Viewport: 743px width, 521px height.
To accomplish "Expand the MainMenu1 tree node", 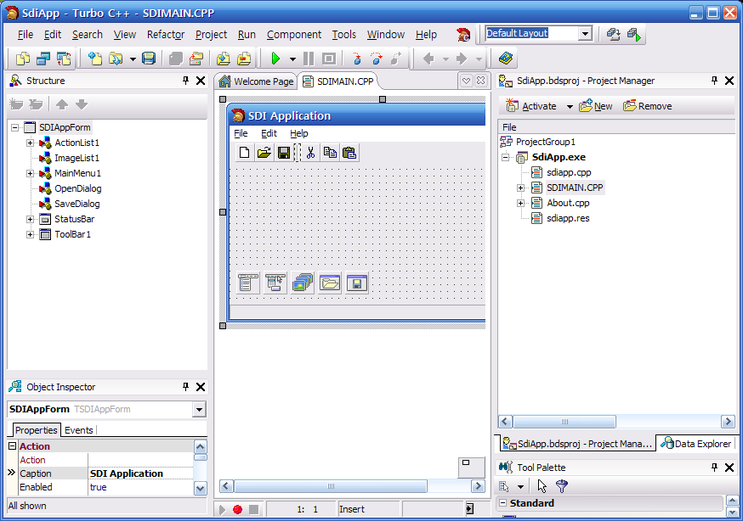I will click(30, 173).
